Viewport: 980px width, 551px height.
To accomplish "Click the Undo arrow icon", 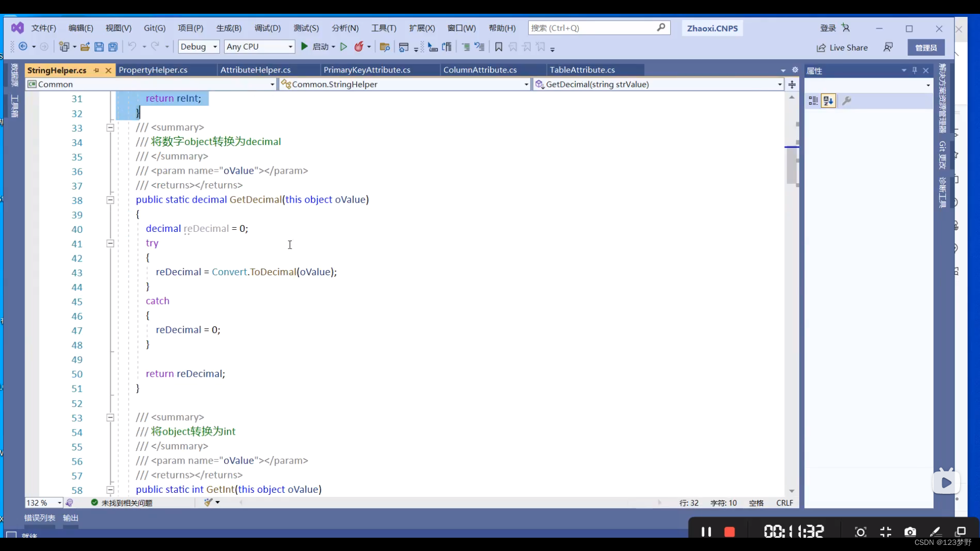I will [x=132, y=46].
